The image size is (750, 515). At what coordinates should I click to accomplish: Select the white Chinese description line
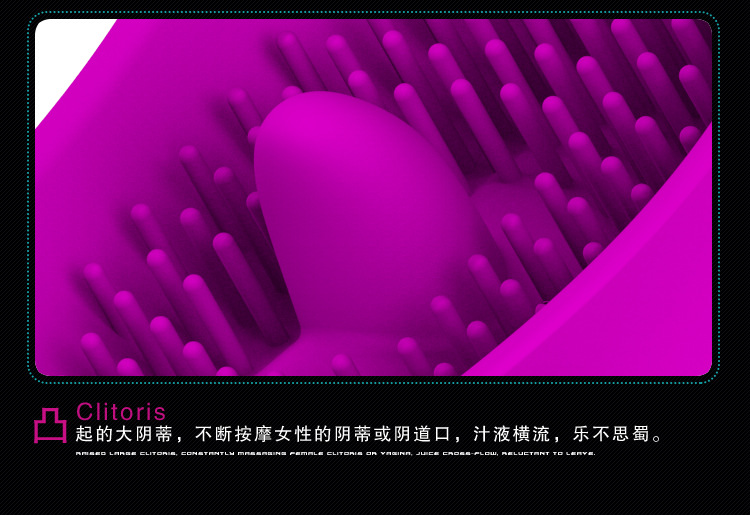tap(370, 435)
